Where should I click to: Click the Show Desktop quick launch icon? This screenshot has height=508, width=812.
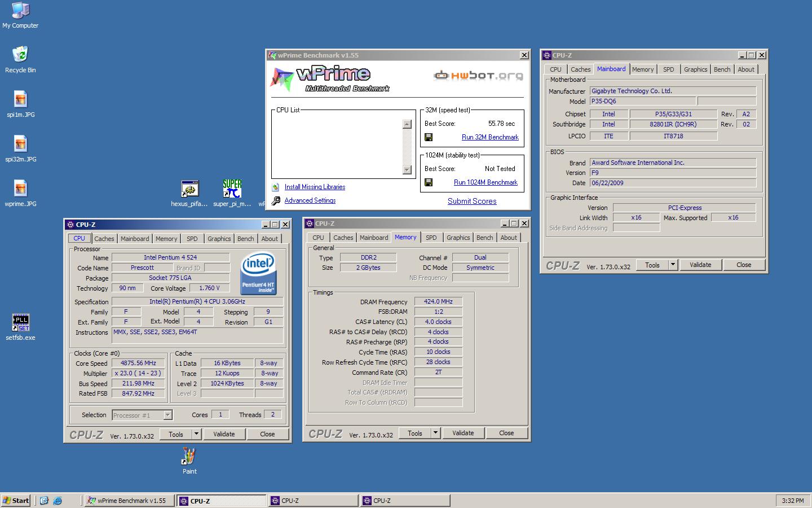[44, 501]
